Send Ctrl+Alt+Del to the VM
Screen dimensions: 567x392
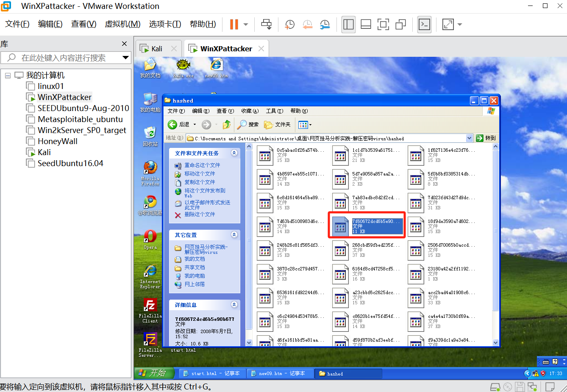point(266,24)
